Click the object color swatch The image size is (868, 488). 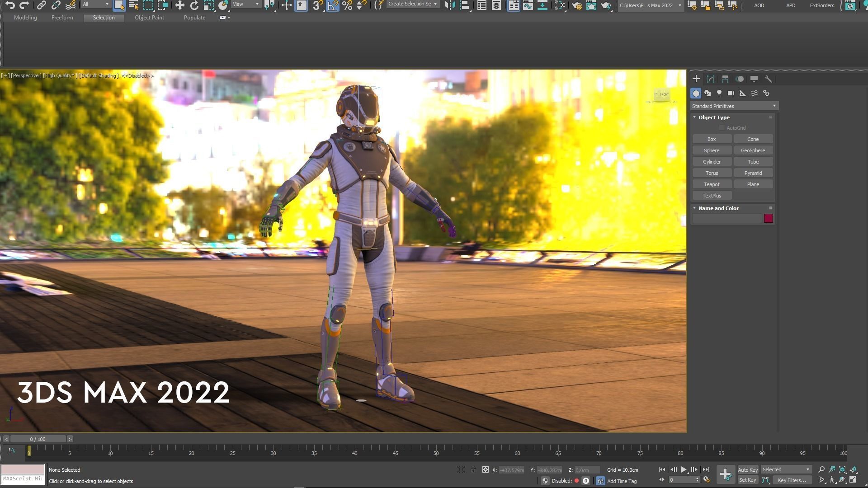click(768, 219)
